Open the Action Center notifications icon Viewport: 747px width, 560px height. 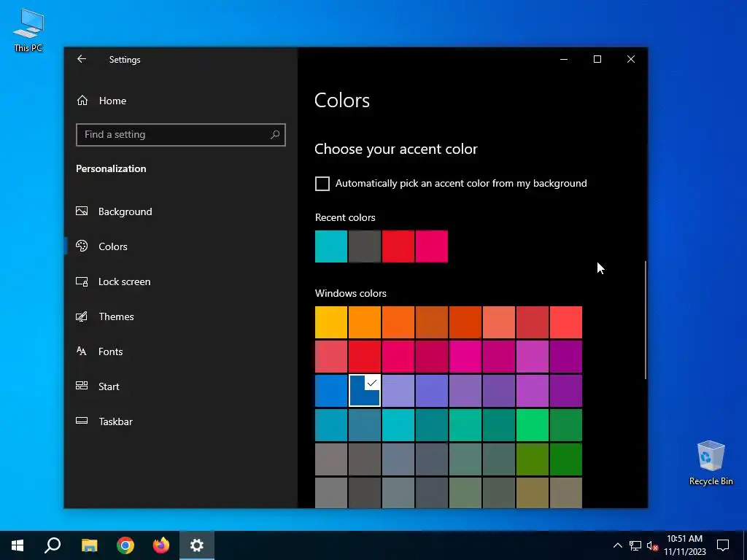point(723,545)
